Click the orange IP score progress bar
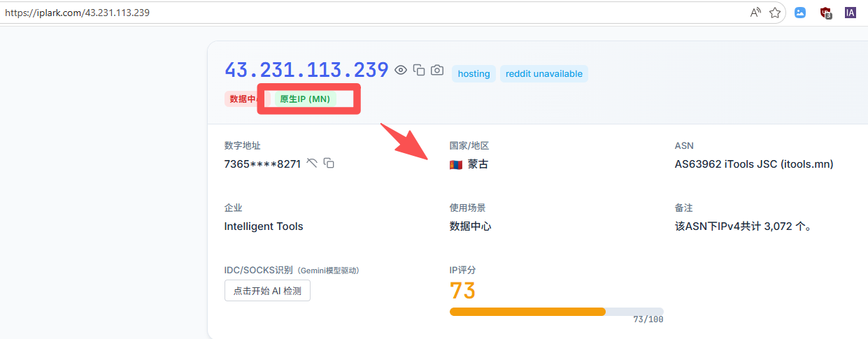This screenshot has height=339, width=868. pos(527,312)
